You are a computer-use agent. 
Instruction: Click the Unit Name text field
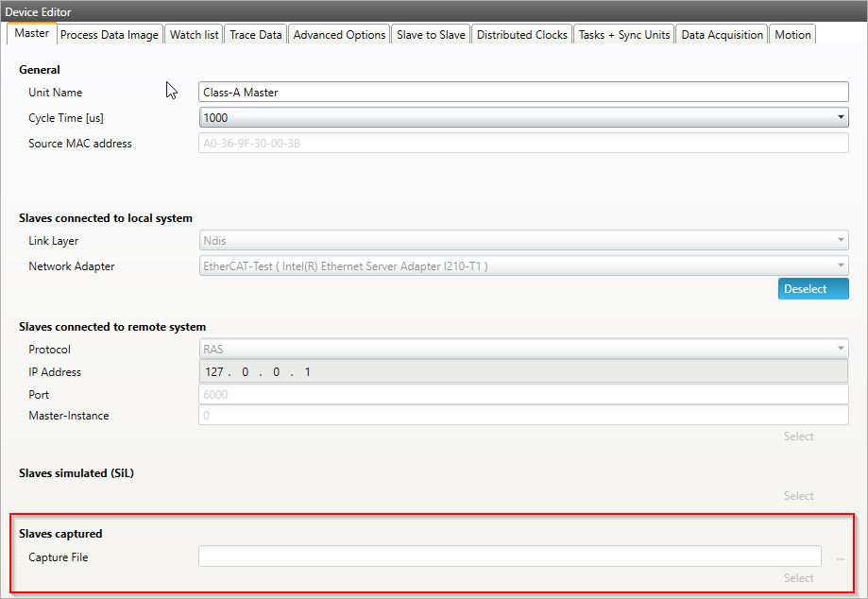click(x=523, y=93)
